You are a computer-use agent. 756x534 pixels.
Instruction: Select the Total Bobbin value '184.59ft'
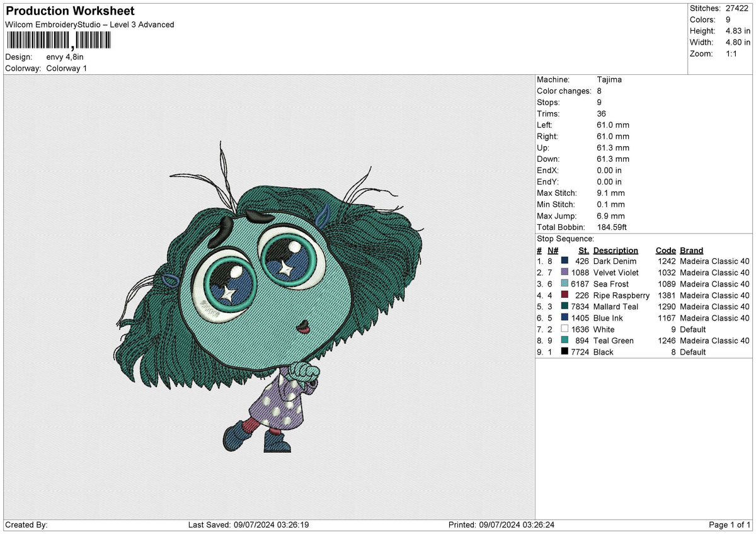coord(612,227)
